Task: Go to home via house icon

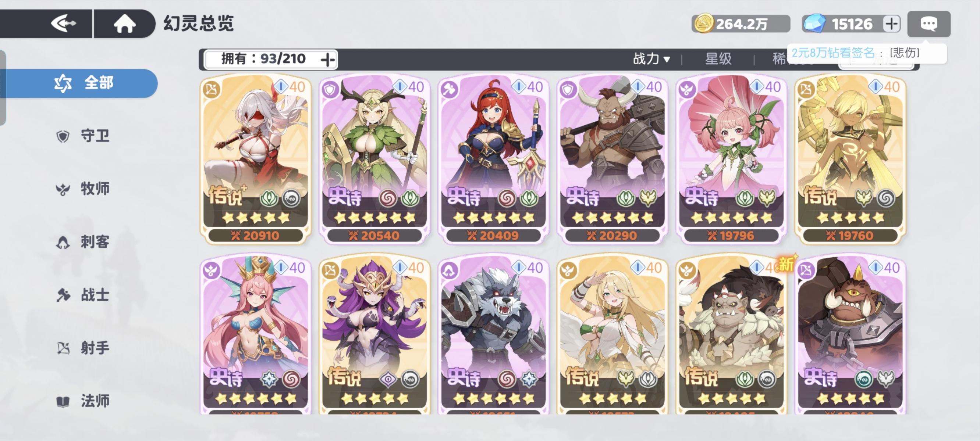Action: click(125, 24)
